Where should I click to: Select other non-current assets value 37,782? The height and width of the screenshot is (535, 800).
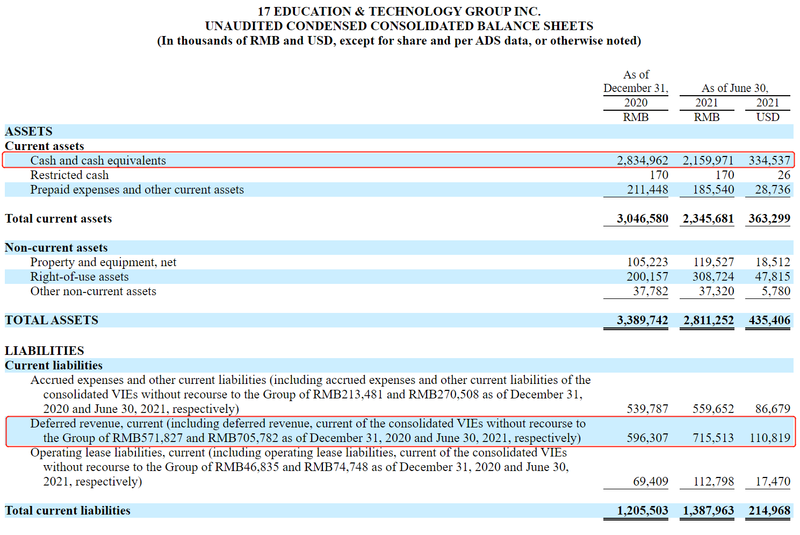(x=651, y=292)
